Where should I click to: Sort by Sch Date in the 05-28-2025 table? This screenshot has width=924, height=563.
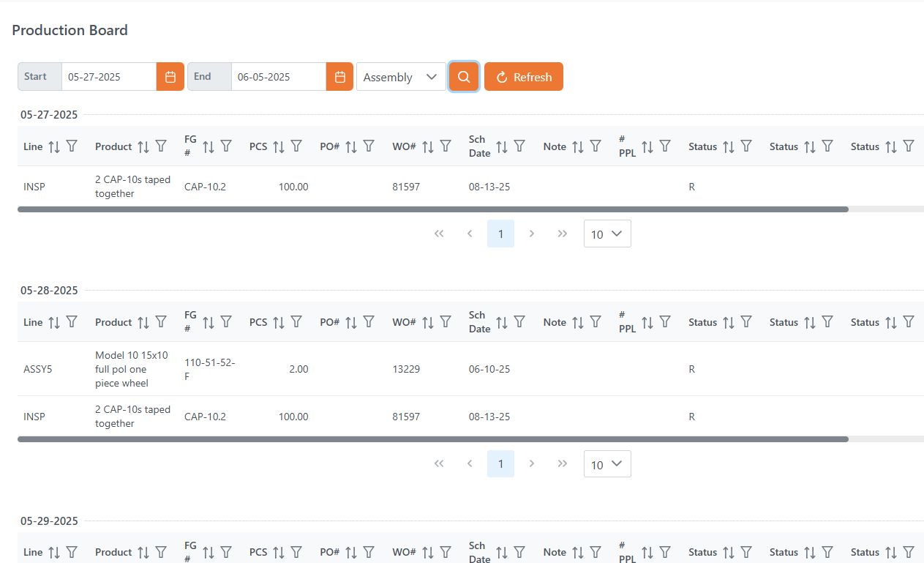pyautogui.click(x=502, y=322)
